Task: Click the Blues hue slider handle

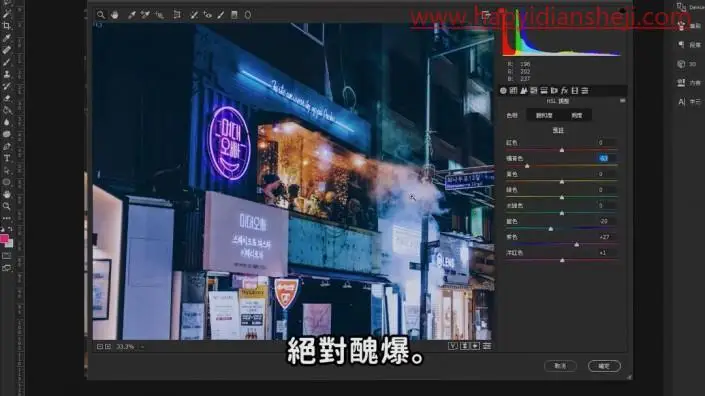Action: tap(551, 229)
